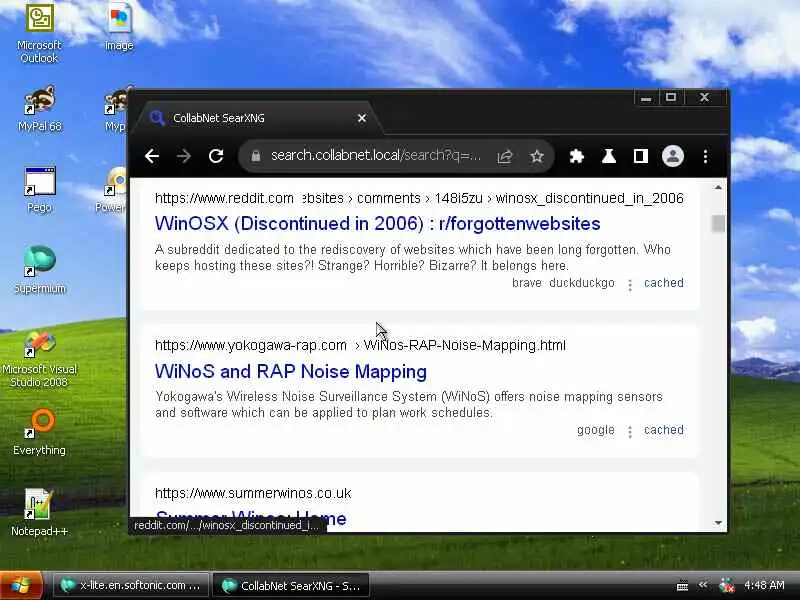Image resolution: width=800 pixels, height=600 pixels.
Task: Expand hidden tray icons chevron
Action: [703, 585]
